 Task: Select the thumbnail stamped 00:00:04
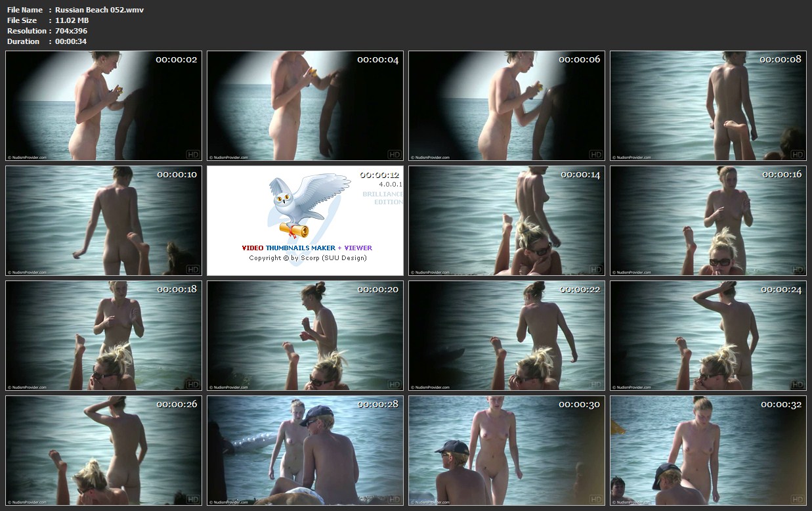[305, 106]
